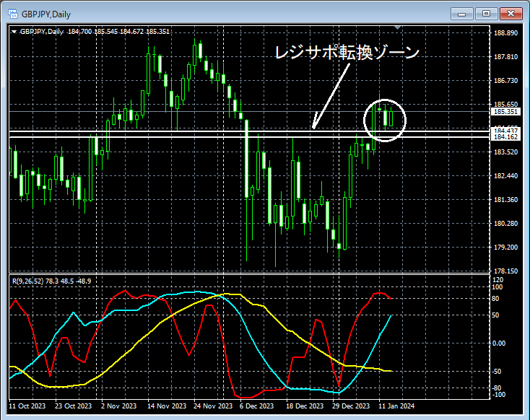Viewport: 530px width, 420px height.
Task: Click price scale value 180.280
Action: [x=505, y=223]
